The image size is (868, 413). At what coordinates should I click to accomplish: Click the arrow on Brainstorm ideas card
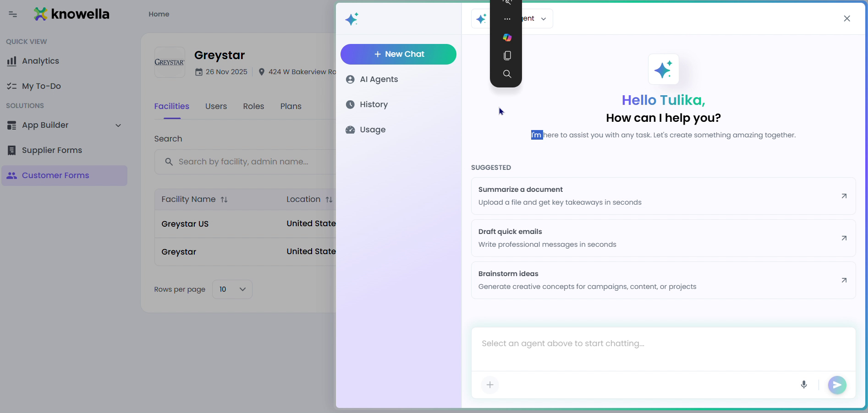(x=844, y=280)
